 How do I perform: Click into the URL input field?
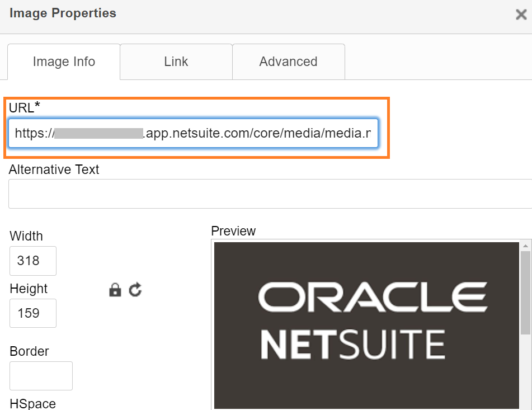tap(193, 133)
